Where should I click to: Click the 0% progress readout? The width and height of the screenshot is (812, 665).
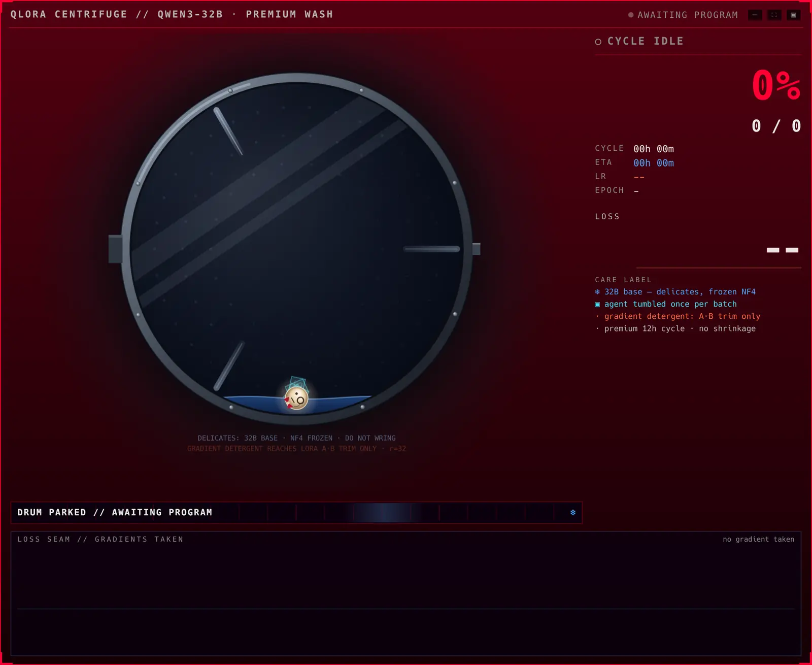pos(776,85)
